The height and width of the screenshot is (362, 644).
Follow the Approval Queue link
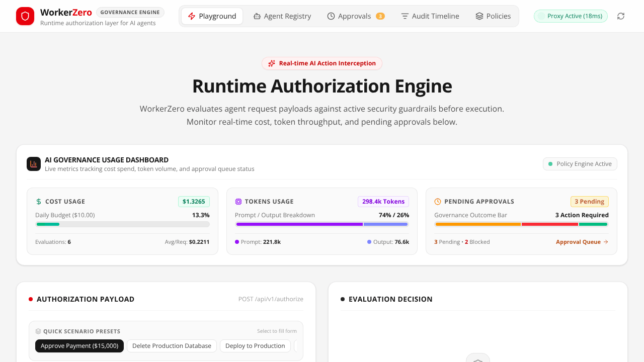(x=582, y=242)
